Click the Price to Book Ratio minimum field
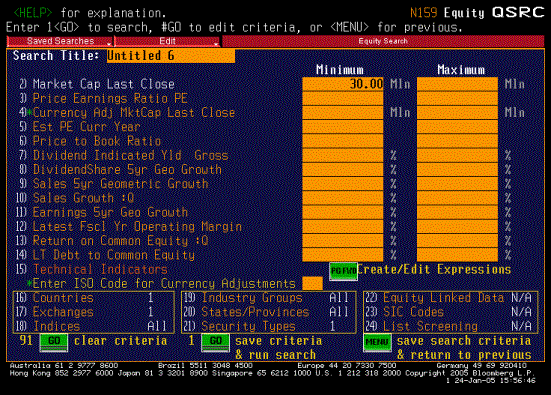 pos(343,141)
